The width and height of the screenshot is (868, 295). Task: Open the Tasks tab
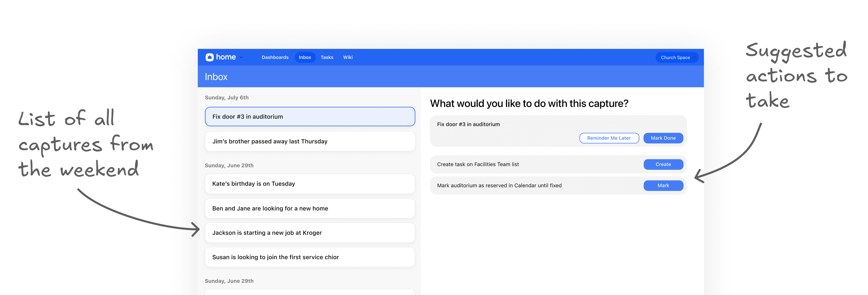click(327, 57)
